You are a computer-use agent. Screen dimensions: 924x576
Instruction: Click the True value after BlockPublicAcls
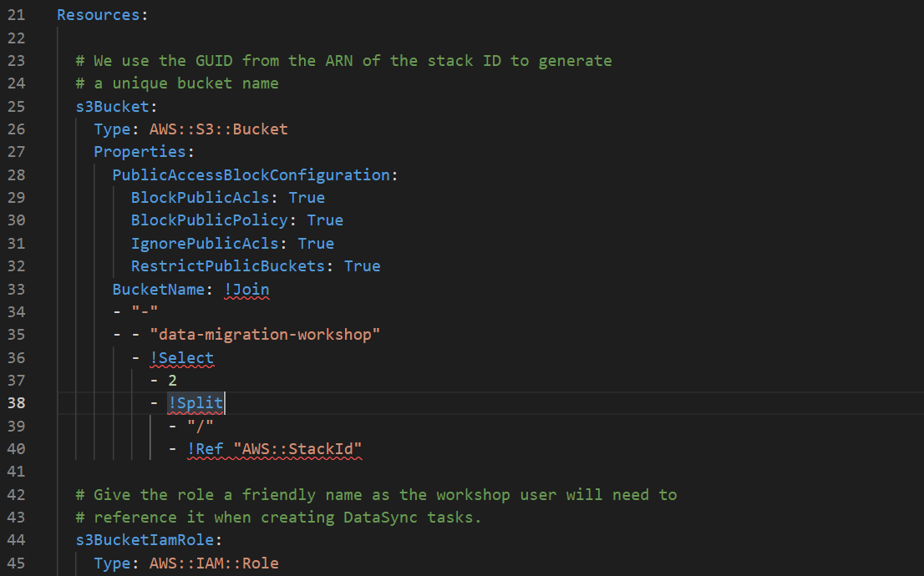click(307, 197)
